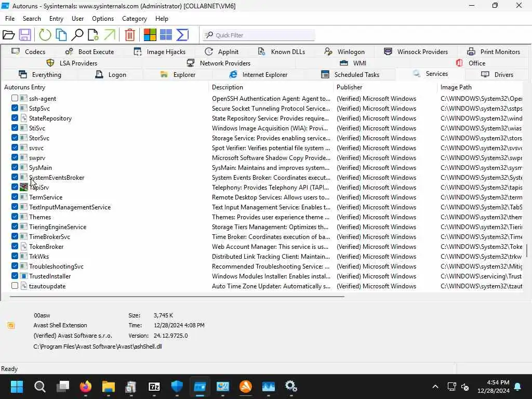Image resolution: width=532 pixels, height=399 pixels.
Task: Open the Settings gear taskbar icon
Action: point(291,387)
